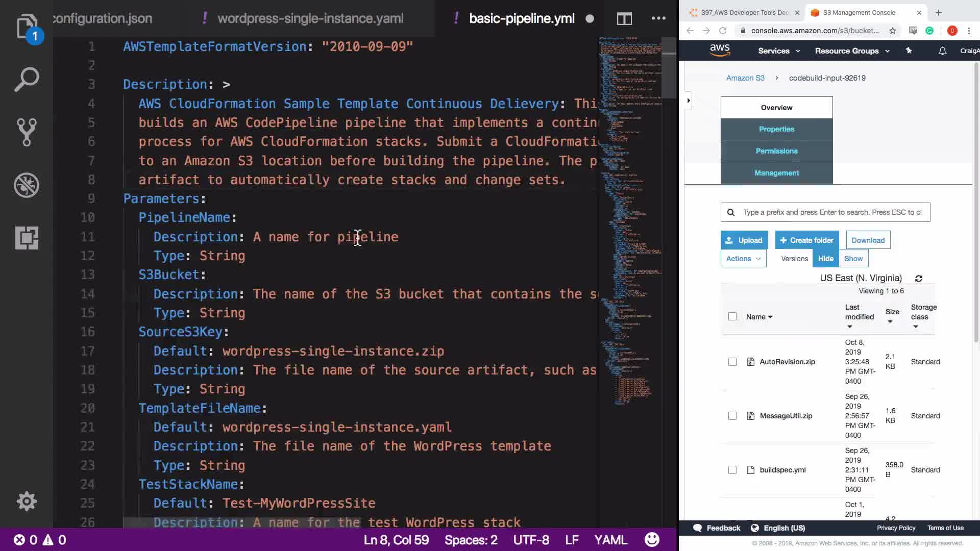Check the MessageUtil.zip checkbox
Screen dimensions: 980x551
(732, 416)
